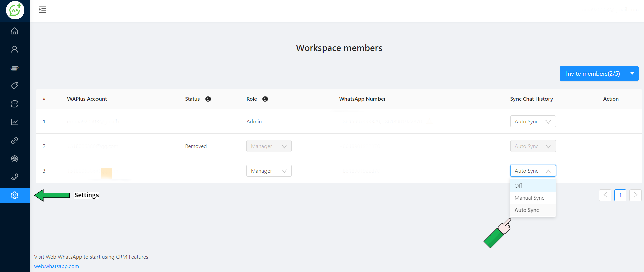Image resolution: width=644 pixels, height=272 pixels.
Task: Click the WAPlus logo icon
Action: tap(15, 10)
